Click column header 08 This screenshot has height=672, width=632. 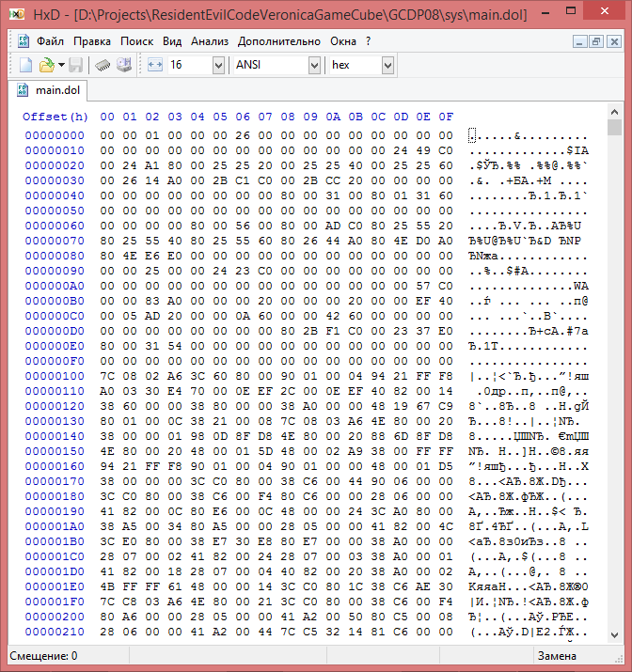[x=288, y=117]
